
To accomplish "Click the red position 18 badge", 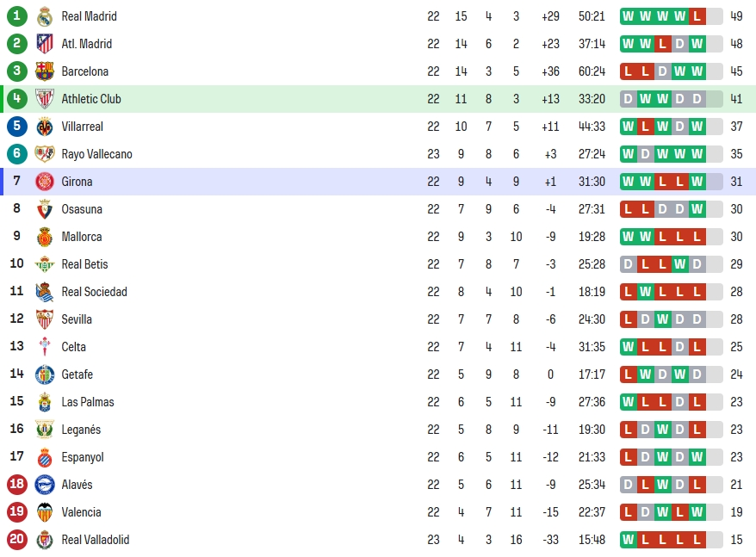I will tap(17, 484).
